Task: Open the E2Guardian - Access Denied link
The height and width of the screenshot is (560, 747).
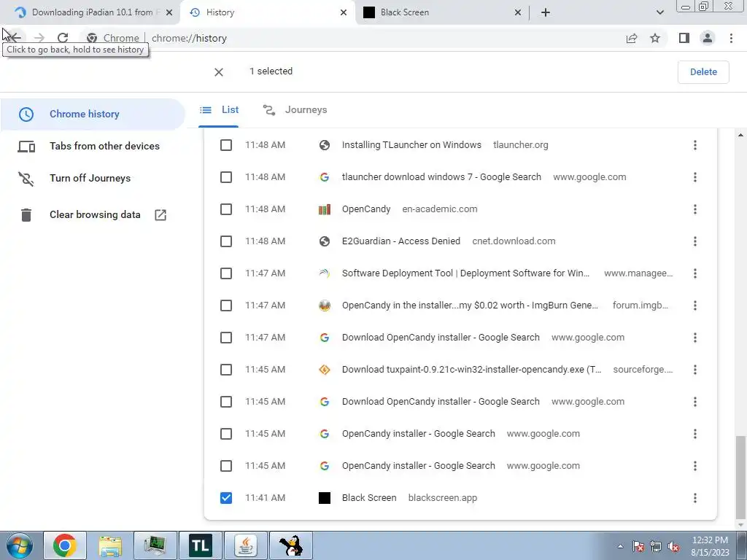Action: [401, 241]
